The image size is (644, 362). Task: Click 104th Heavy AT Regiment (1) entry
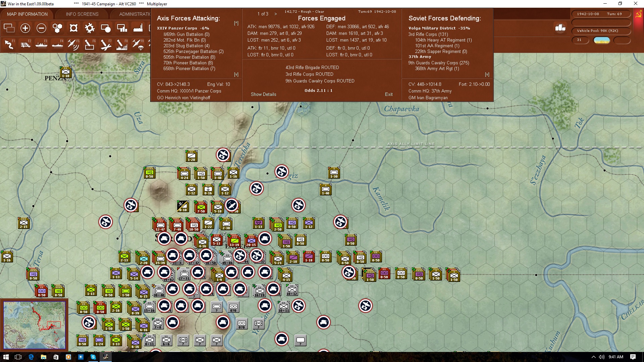point(443,40)
